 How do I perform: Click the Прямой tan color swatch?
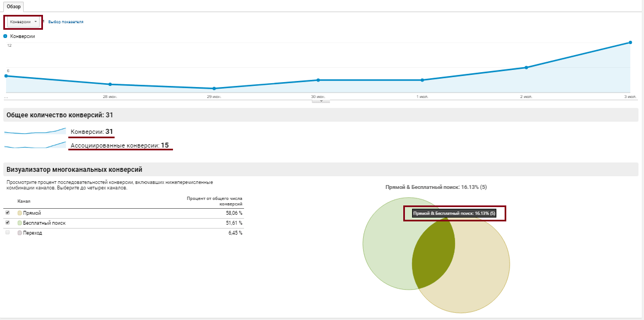click(20, 213)
